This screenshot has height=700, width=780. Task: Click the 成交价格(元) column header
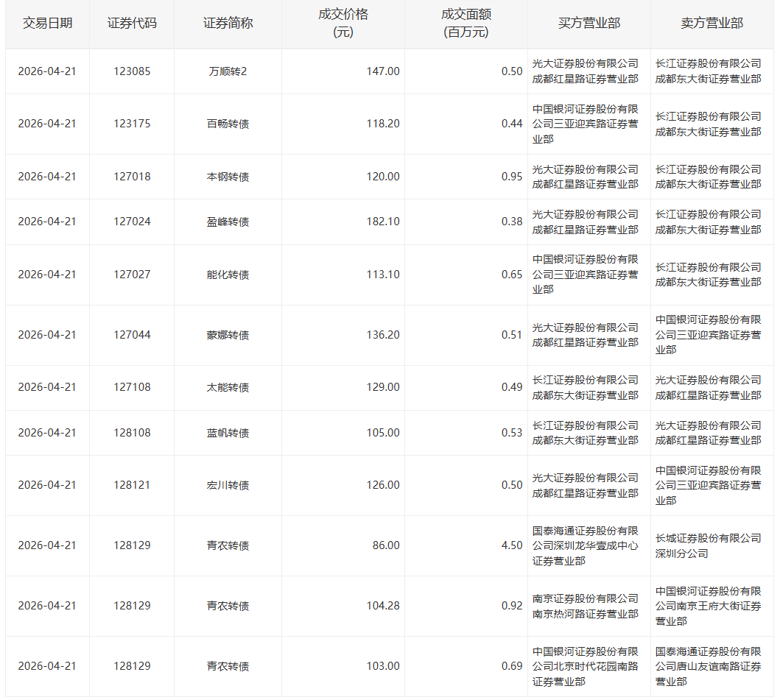coord(342,23)
